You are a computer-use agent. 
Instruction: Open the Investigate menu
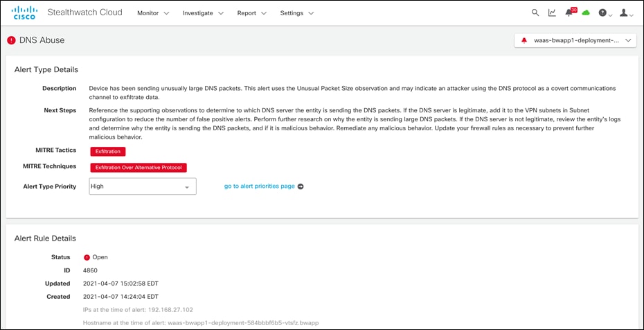(203, 13)
